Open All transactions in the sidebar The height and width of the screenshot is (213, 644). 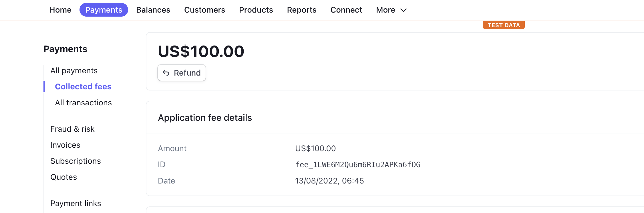(x=84, y=102)
